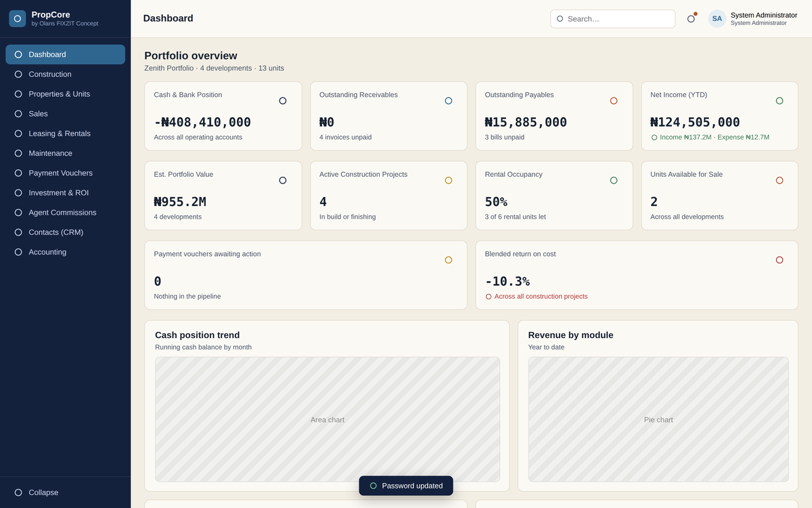This screenshot has height=508, width=812.
Task: Dismiss the Password updated toast
Action: point(406,486)
